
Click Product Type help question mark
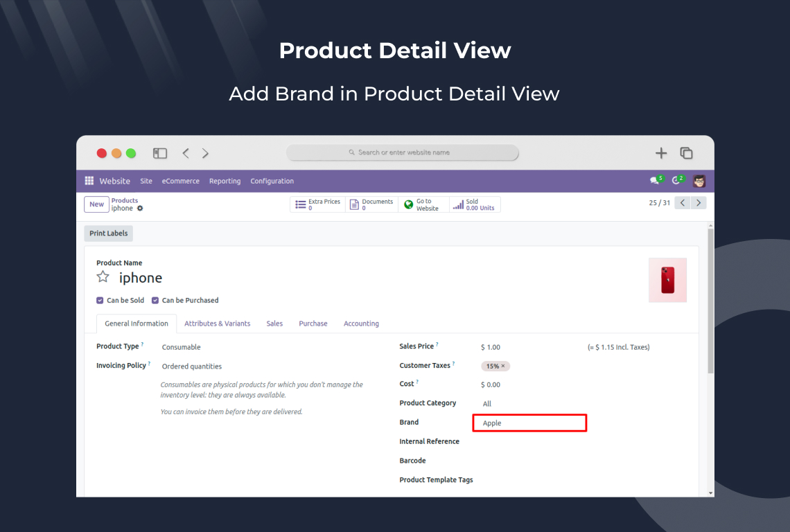(142, 344)
